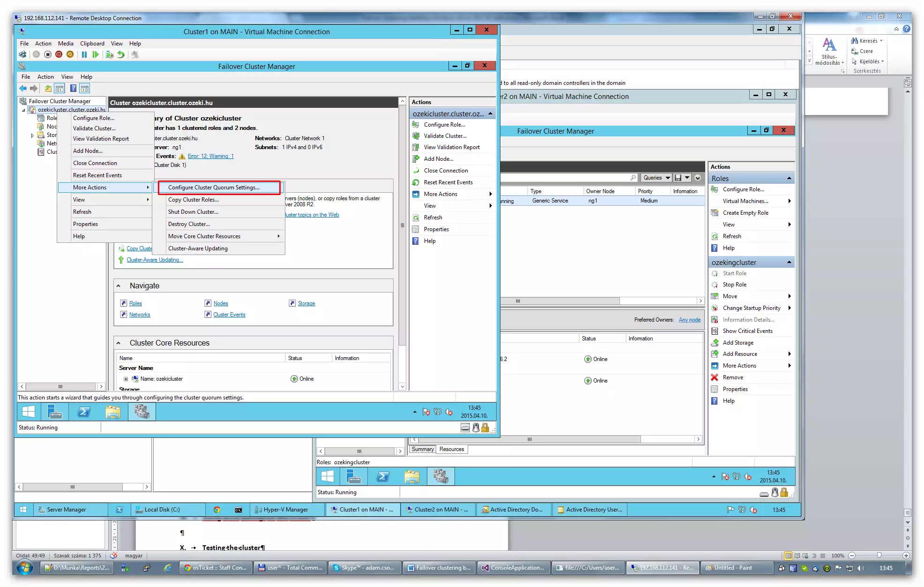This screenshot has width=924, height=587.
Task: Click search magnifier icon in Cluster2 Roles
Action: click(x=633, y=178)
